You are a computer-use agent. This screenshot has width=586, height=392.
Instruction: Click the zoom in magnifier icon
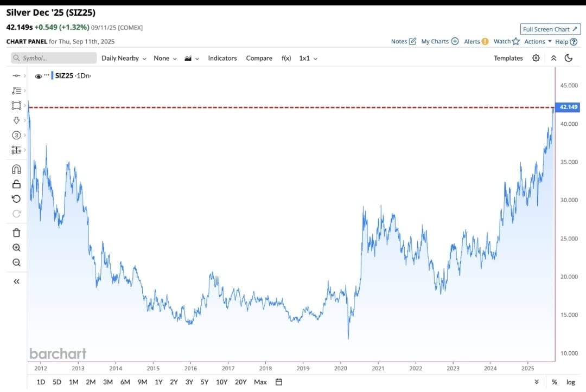click(x=16, y=248)
